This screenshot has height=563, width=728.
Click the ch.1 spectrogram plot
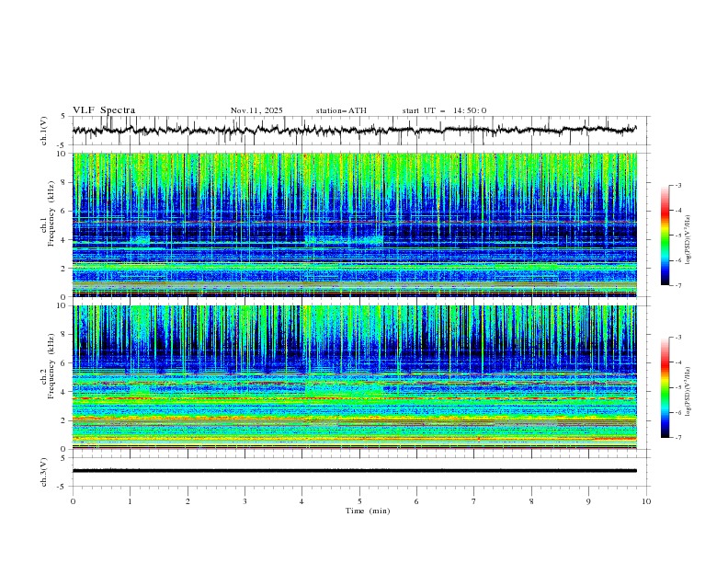pos(355,224)
